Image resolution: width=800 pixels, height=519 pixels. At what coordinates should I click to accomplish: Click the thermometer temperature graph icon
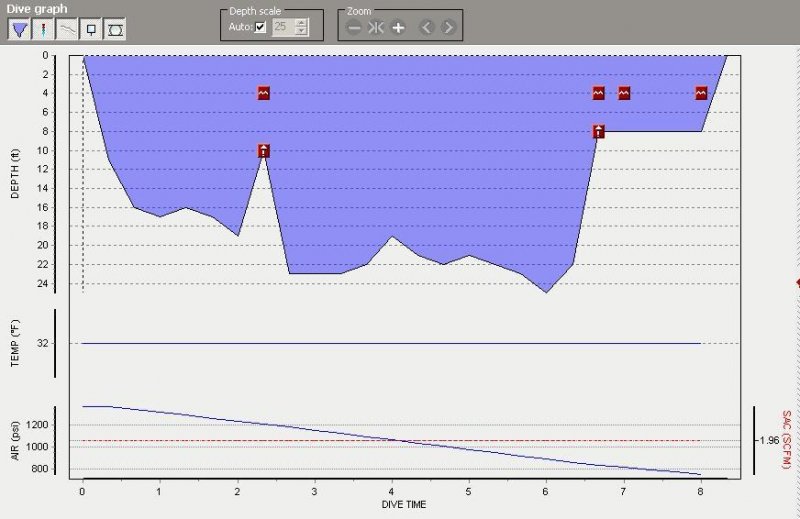(x=43, y=29)
